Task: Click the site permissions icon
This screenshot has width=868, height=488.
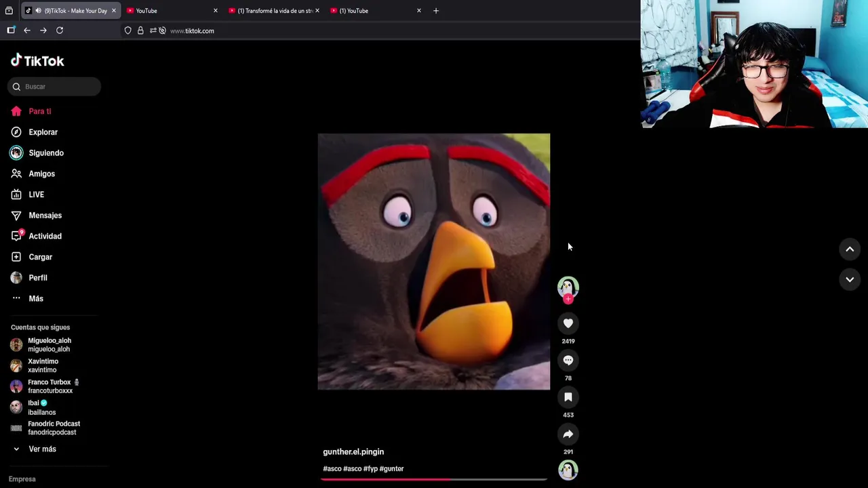Action: [153, 30]
